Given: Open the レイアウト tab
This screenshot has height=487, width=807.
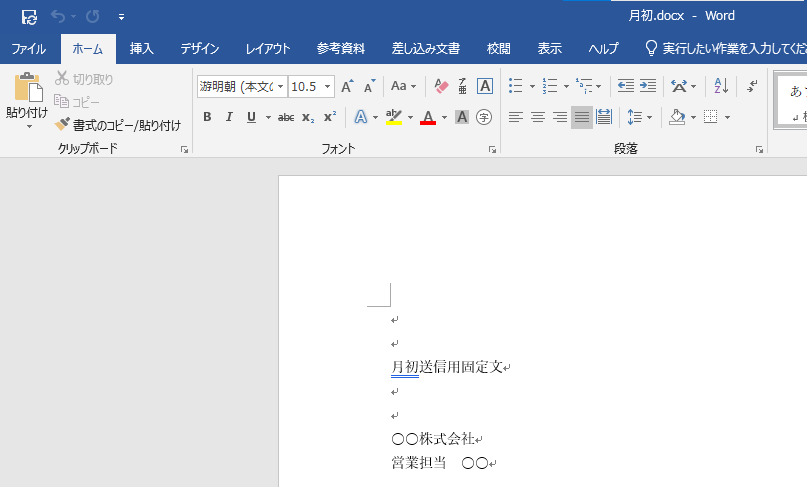Looking at the screenshot, I should pos(268,48).
